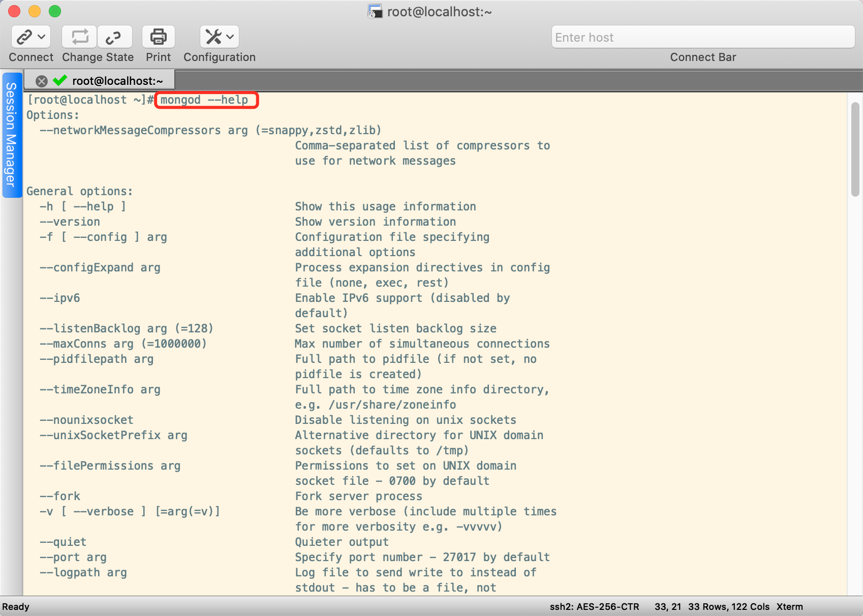Viewport: 863px width, 616px height.
Task: Click the green connected checkmark icon
Action: click(60, 80)
